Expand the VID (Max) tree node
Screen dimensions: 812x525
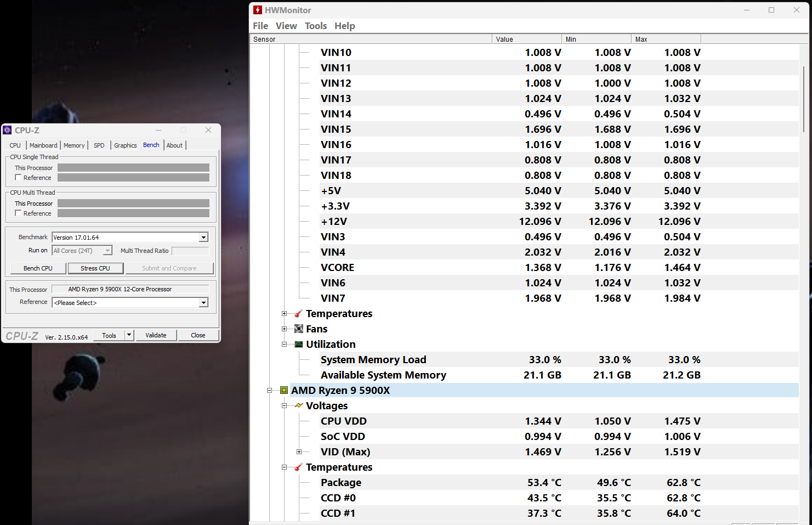point(299,452)
